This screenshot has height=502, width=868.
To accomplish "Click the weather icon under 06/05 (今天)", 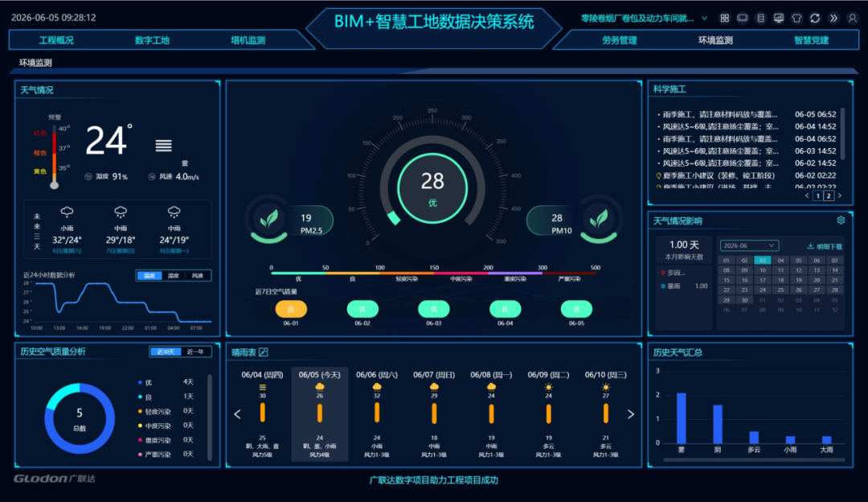I will click(x=319, y=386).
